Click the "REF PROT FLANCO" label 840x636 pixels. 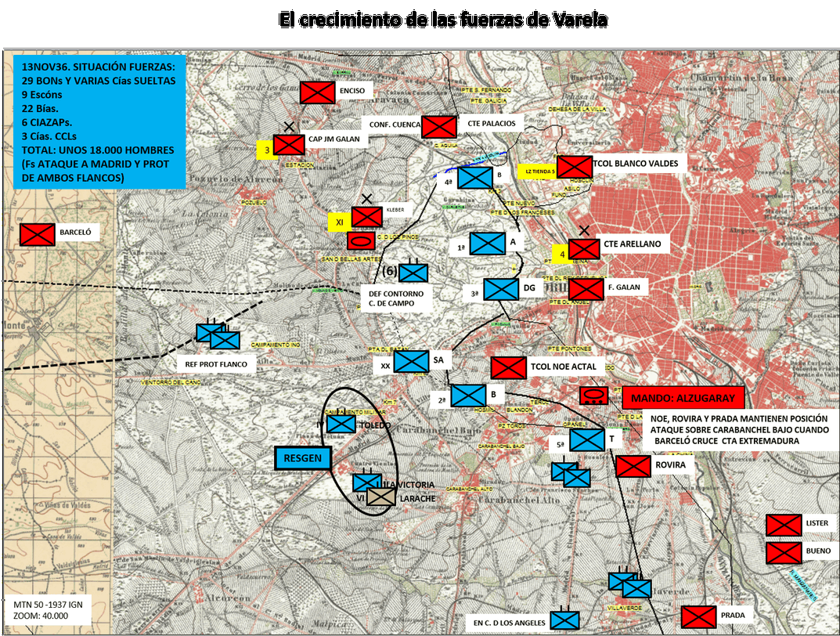click(x=216, y=364)
